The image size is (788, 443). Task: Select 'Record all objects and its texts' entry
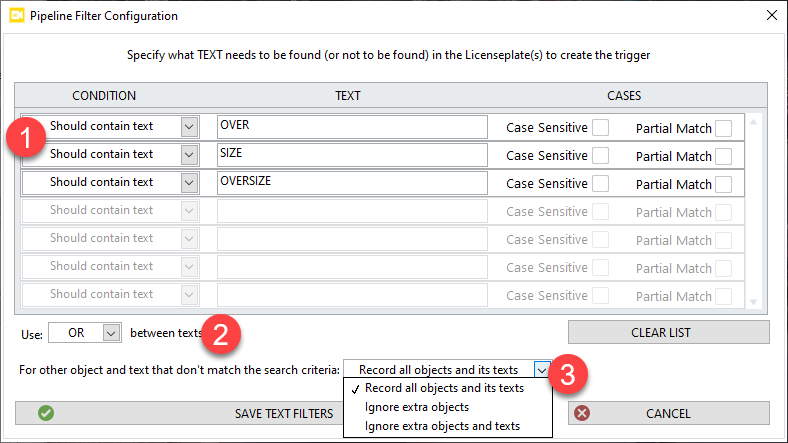(443, 388)
